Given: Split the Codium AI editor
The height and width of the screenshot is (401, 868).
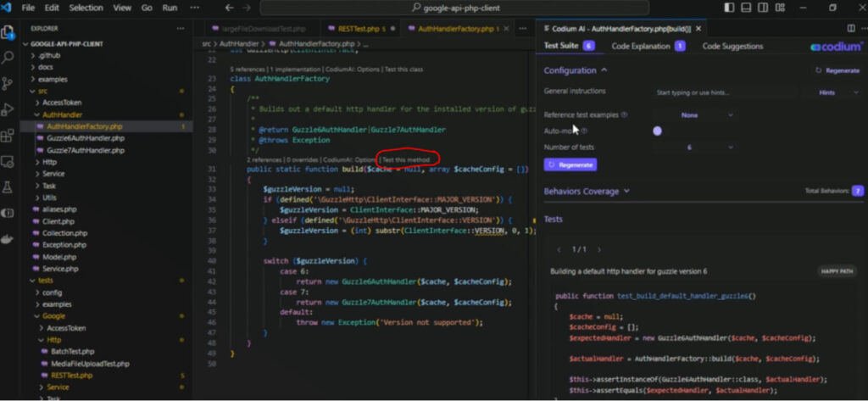Looking at the screenshot, I should 851,28.
